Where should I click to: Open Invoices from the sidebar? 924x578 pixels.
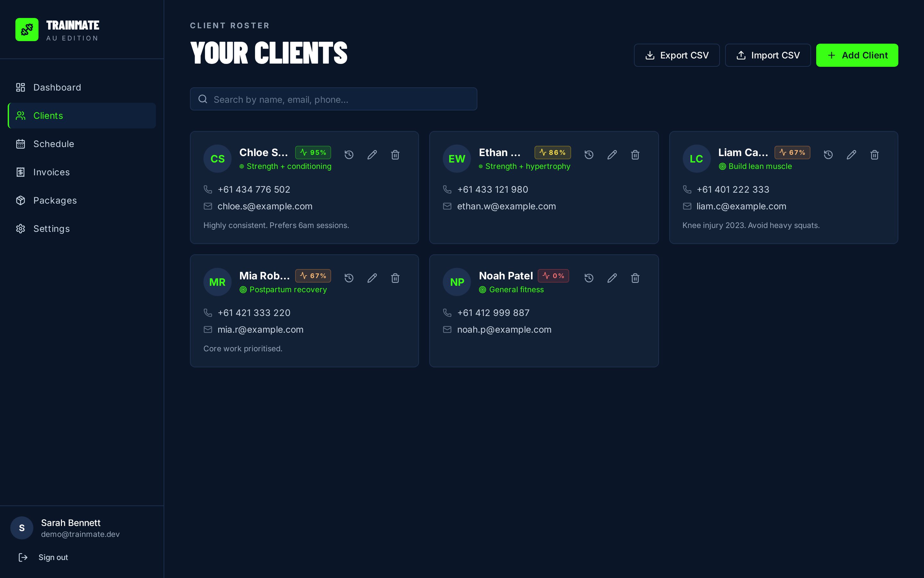coord(82,172)
